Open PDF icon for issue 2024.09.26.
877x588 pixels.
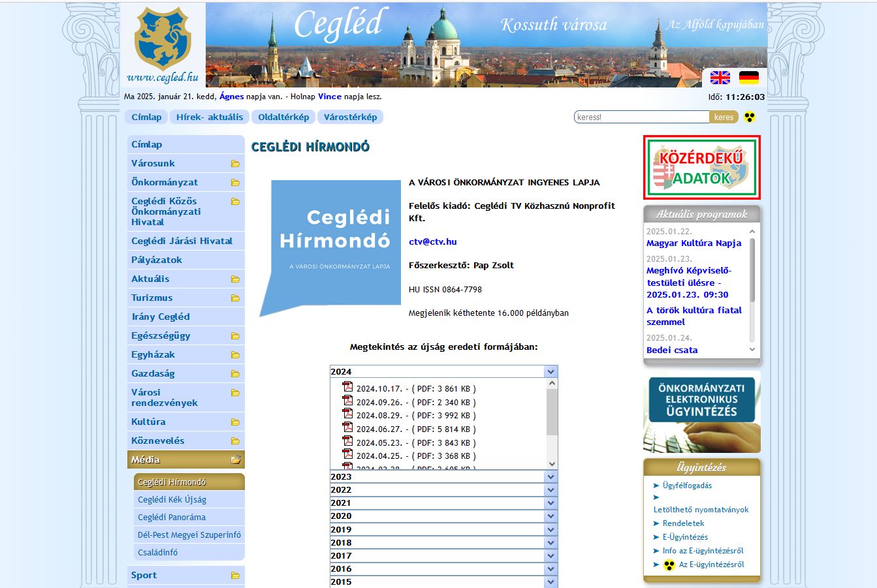tap(348, 400)
